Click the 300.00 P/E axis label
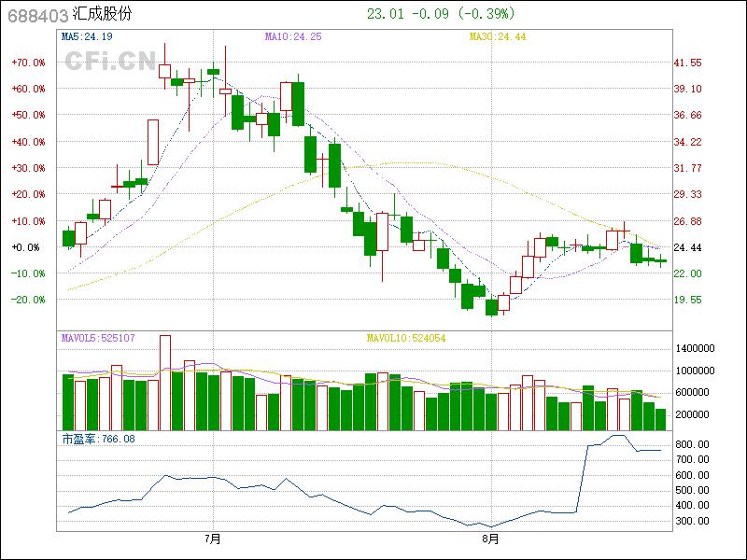 click(x=692, y=521)
